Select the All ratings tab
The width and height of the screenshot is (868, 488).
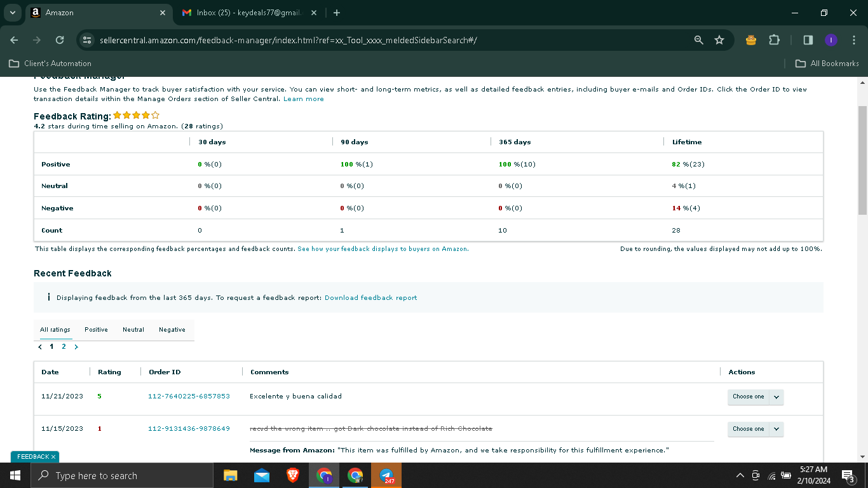pos(55,330)
